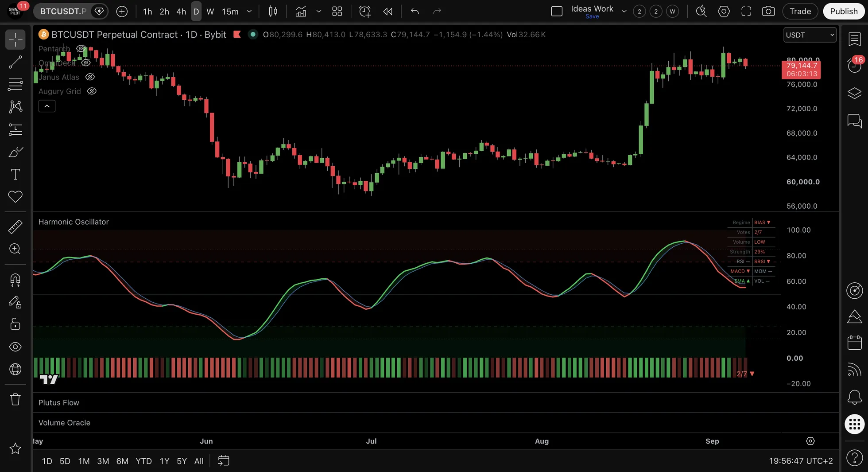This screenshot has width=868, height=472.
Task: Expand the Ideas Work layout menu
Action: [624, 12]
